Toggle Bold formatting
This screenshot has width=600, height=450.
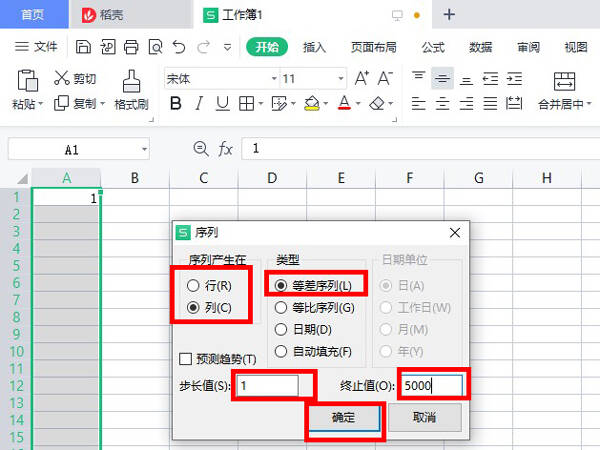[x=176, y=103]
